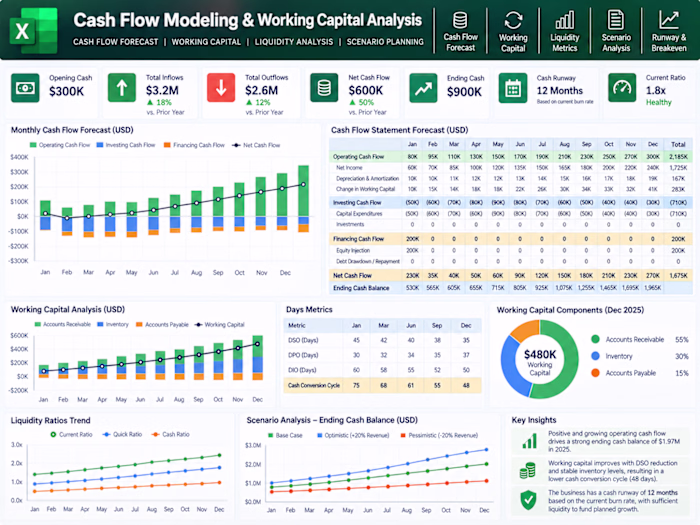Click the coin stack icon in Key Insights
Screen dimensions: 700x525
[x=528, y=471]
